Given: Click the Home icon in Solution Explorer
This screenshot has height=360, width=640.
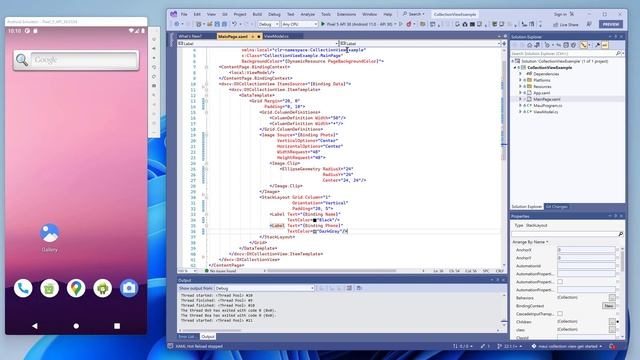Looking at the screenshot, I should (x=529, y=45).
